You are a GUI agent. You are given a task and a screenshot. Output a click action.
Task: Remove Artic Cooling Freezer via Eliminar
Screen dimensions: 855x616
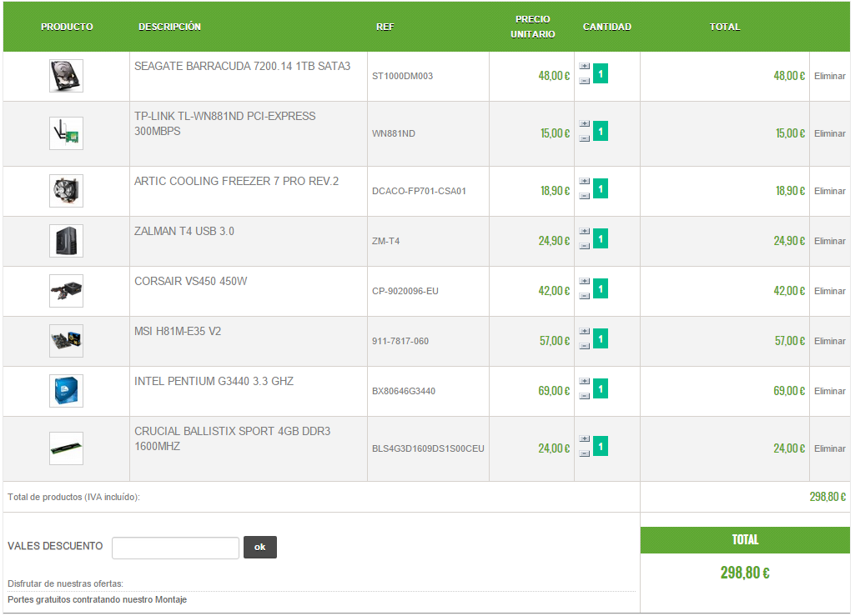(829, 191)
